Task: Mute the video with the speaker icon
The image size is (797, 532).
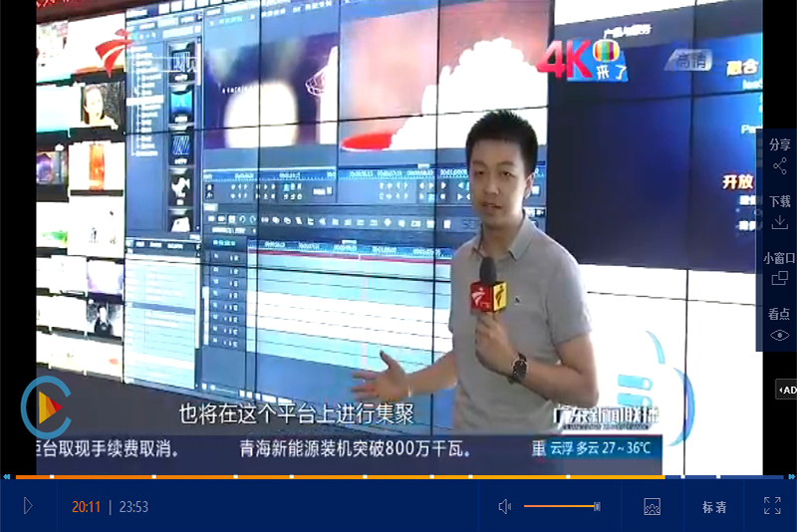Action: tap(505, 506)
